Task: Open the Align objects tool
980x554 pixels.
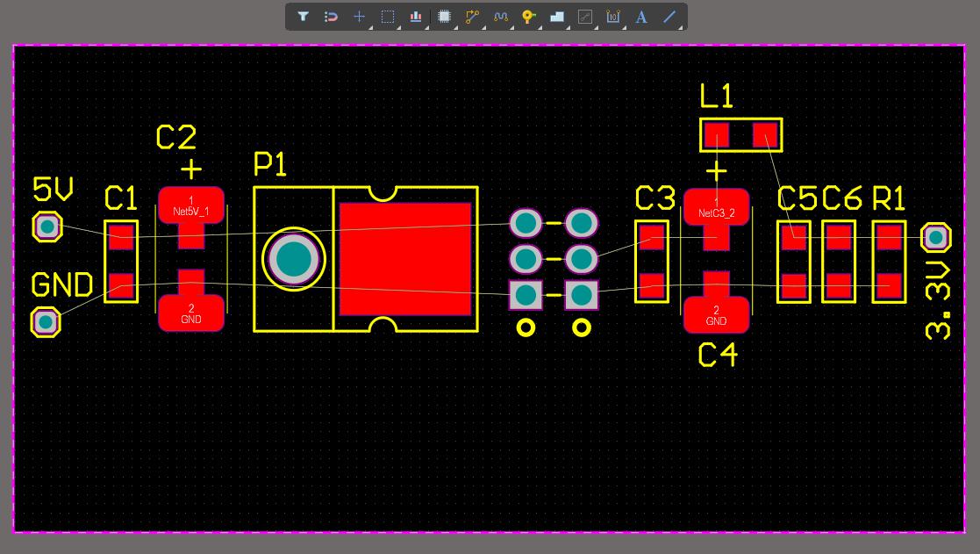Action: 416,17
